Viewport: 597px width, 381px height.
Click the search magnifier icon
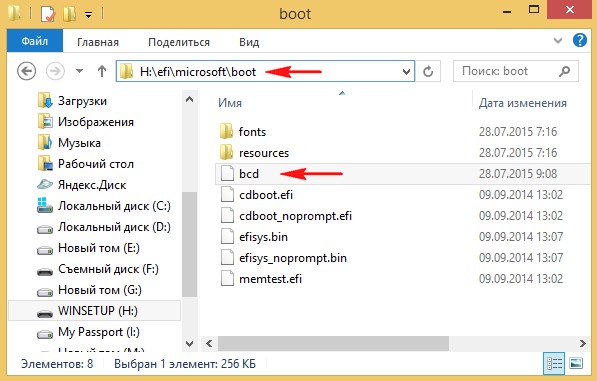tap(565, 71)
